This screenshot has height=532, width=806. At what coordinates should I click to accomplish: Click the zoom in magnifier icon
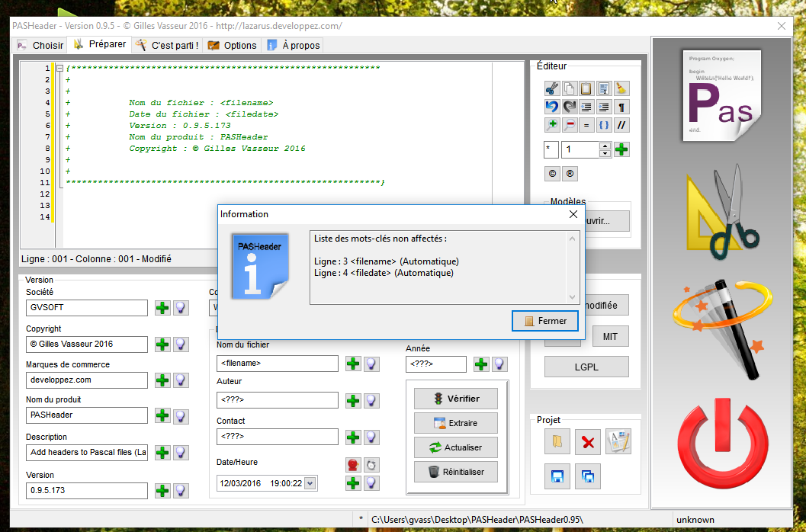pyautogui.click(x=553, y=125)
